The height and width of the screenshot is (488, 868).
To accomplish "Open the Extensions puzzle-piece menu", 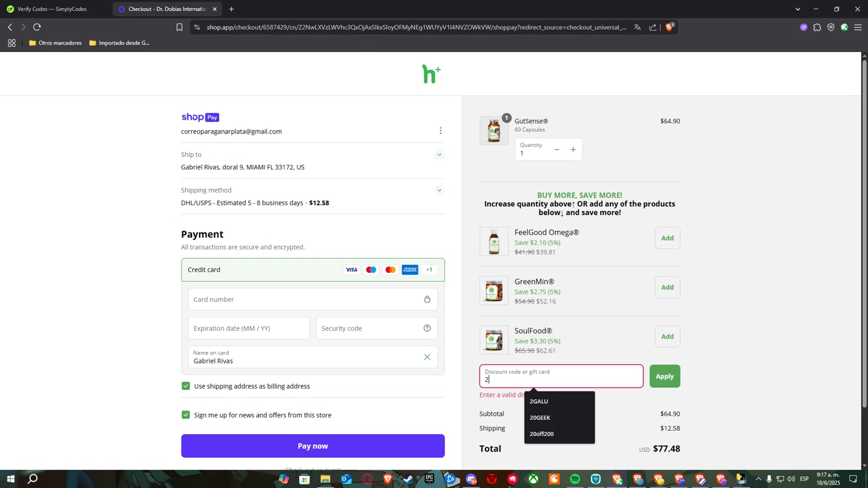I will tap(817, 27).
